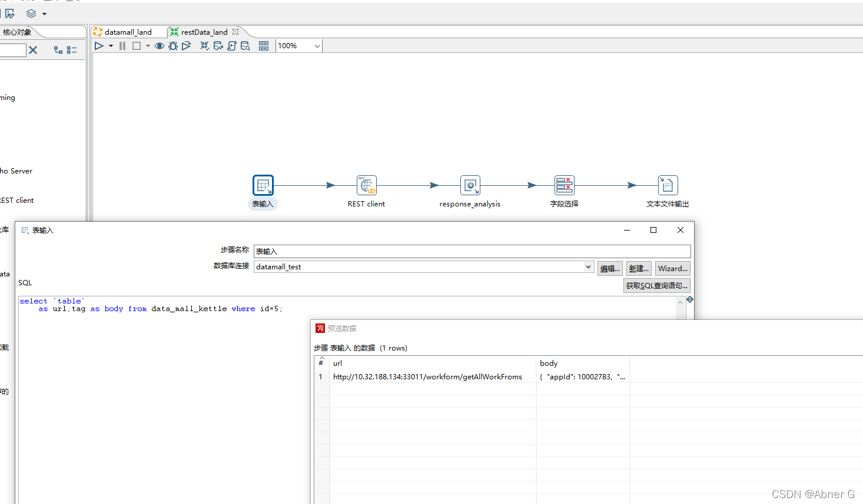Click the Wizard... button
Screen dimensions: 863x504
673,268
